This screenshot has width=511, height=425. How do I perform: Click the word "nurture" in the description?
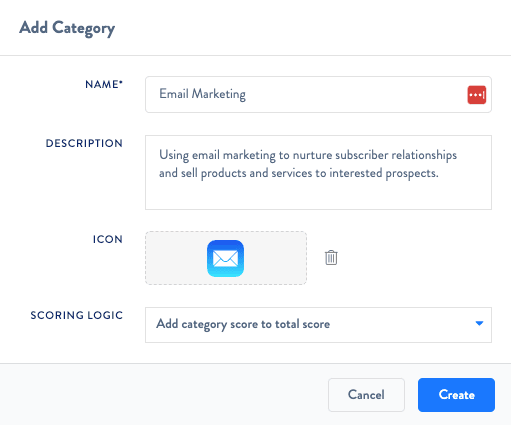312,155
